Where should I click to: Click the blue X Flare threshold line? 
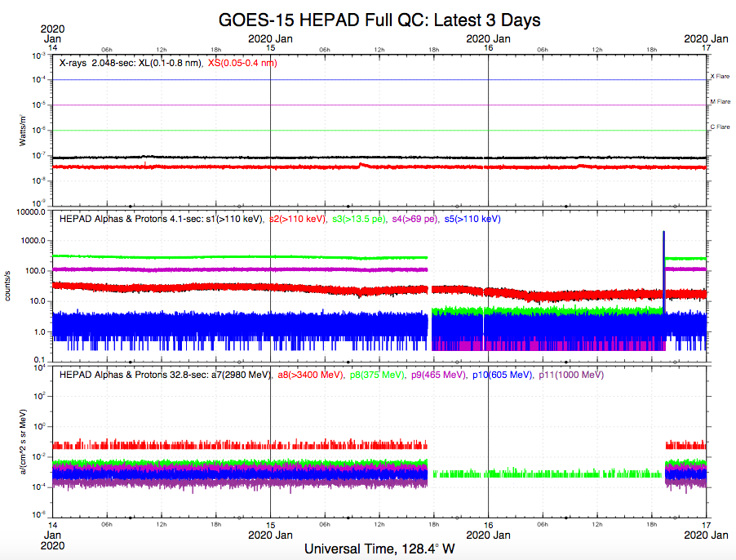tap(379, 80)
